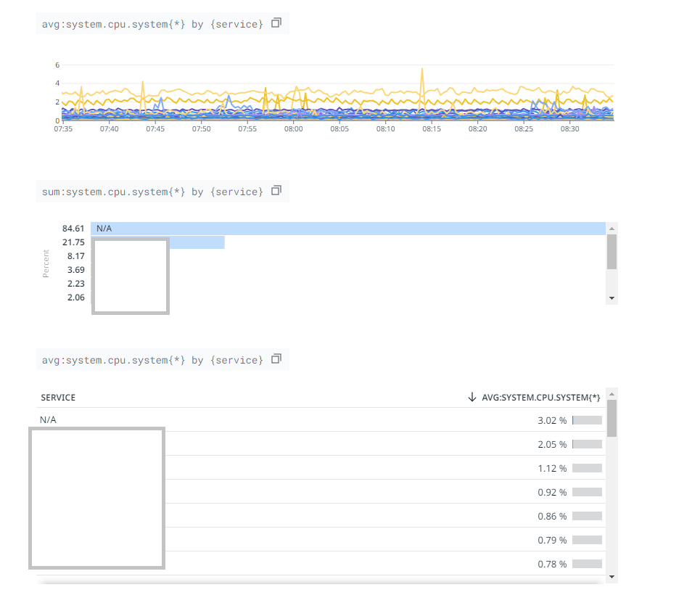Image resolution: width=700 pixels, height=603 pixels.
Task: Sort by AVG:SYSTEM.CPU.SYSTEM{*} column header
Action: [541, 398]
